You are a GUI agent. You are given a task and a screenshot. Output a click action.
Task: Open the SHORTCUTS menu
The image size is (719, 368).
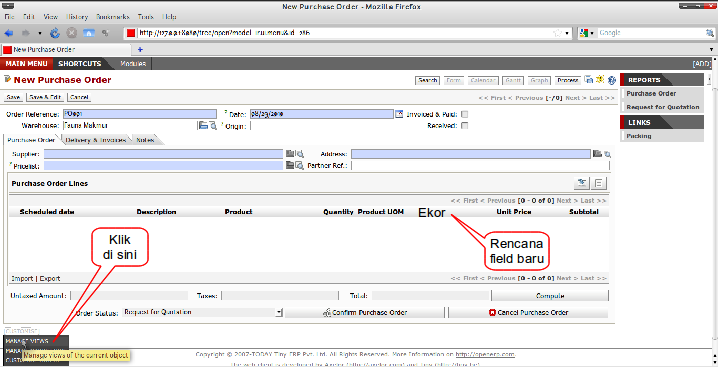coord(80,64)
